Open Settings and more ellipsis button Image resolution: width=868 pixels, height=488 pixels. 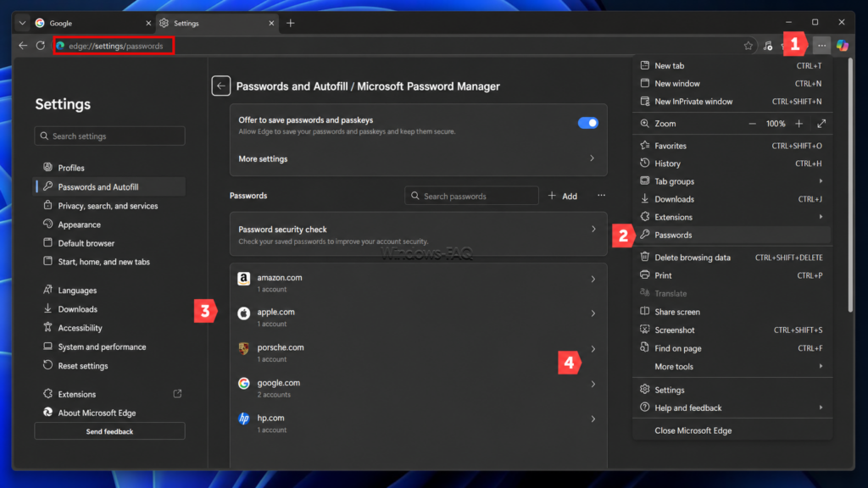click(x=821, y=46)
